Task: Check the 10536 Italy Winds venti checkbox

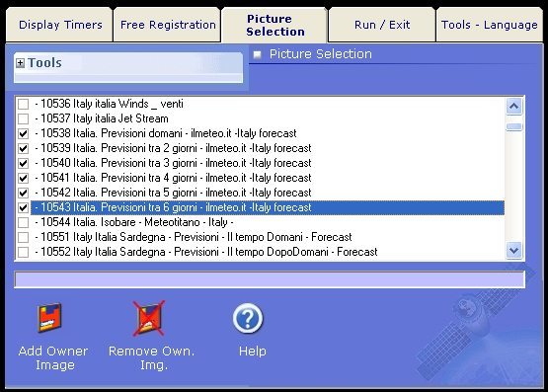Action: (x=23, y=104)
